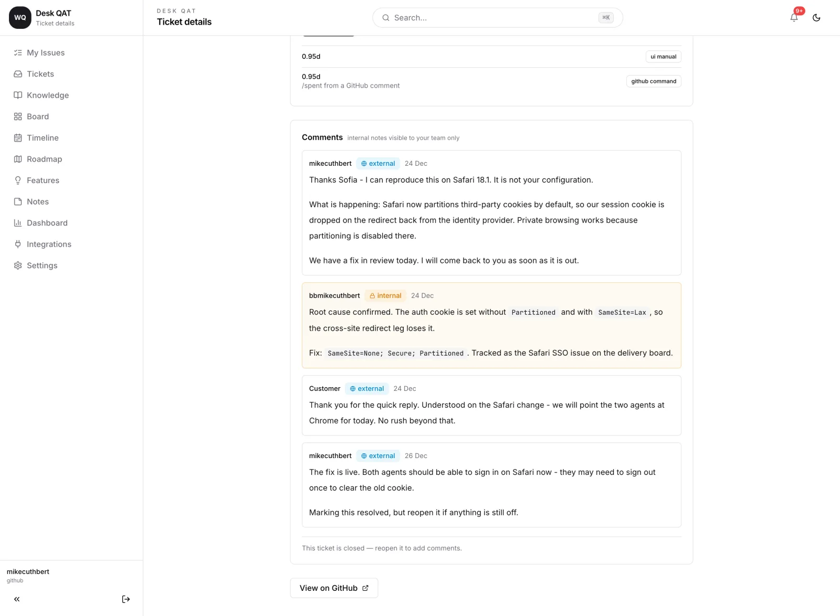This screenshot has width=840, height=616.
Task: Click 'external' badge on the Customer comment
Action: [367, 389]
